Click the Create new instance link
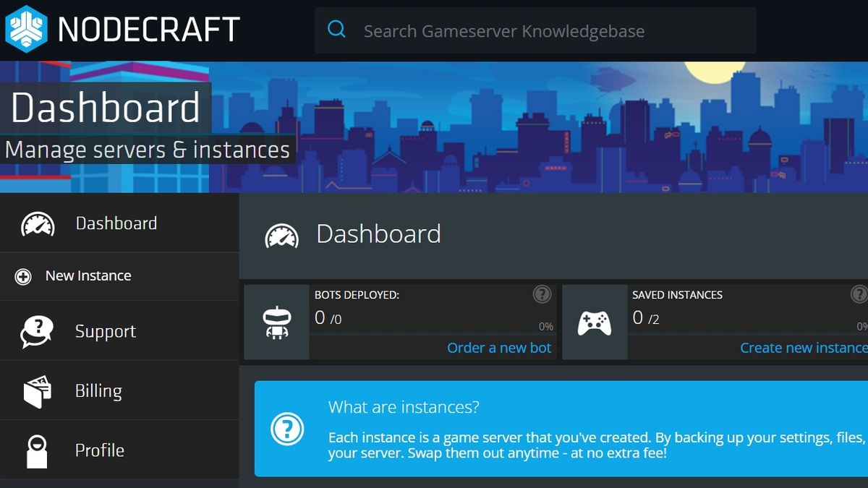This screenshot has width=868, height=488. point(801,348)
